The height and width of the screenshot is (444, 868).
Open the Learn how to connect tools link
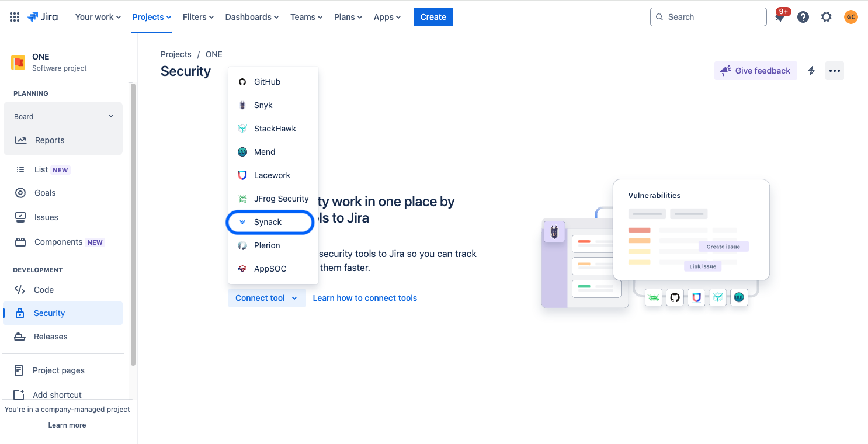[x=364, y=298]
